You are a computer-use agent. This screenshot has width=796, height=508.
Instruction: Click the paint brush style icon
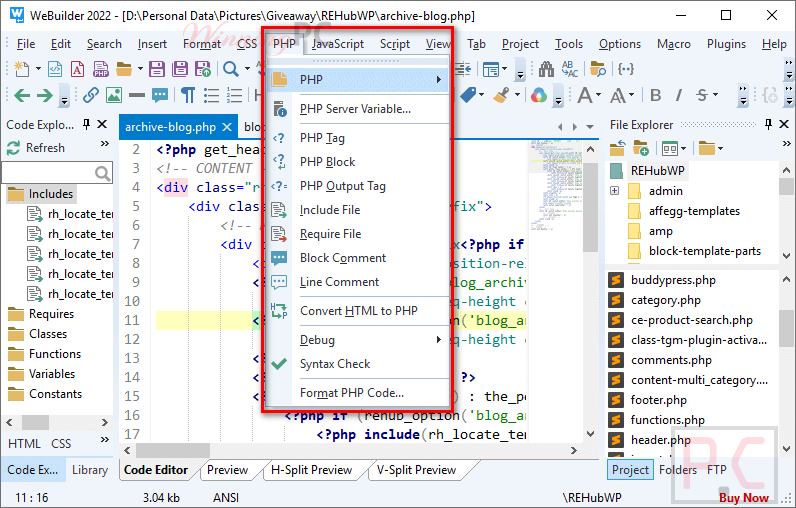501,95
